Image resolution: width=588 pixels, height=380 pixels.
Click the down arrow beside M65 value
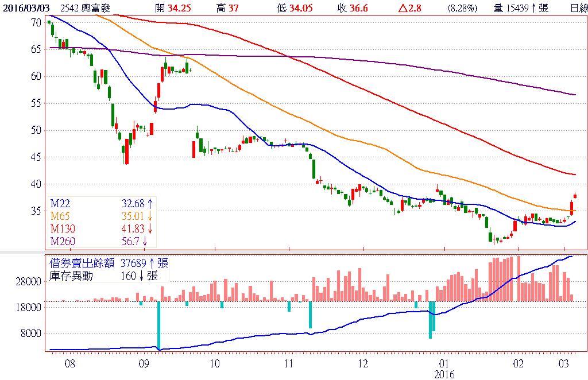pos(150,215)
